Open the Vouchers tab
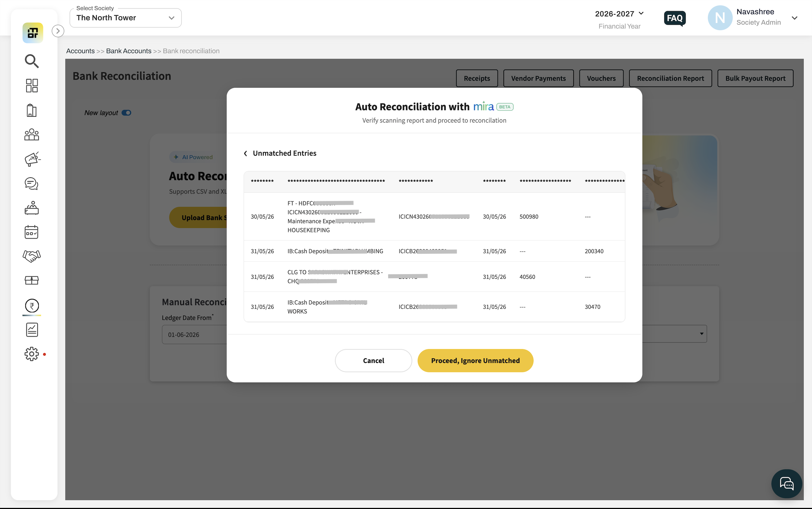Image resolution: width=812 pixels, height=509 pixels. coord(601,78)
